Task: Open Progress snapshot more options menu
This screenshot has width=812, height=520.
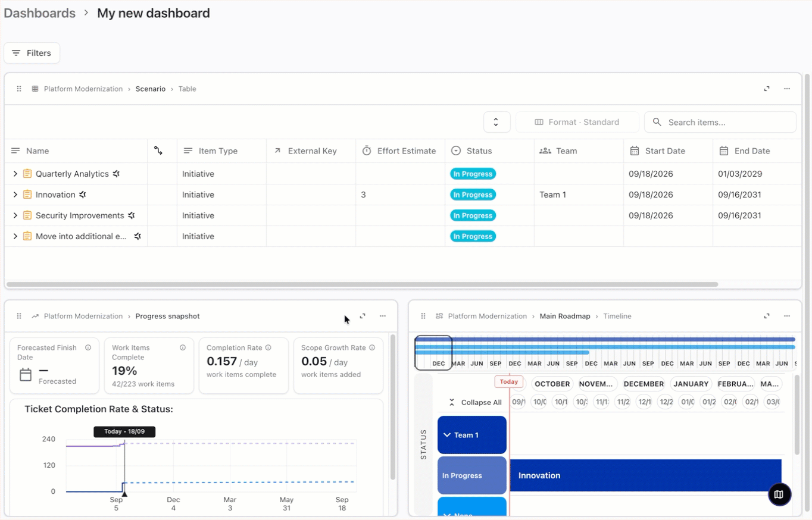Action: [383, 316]
